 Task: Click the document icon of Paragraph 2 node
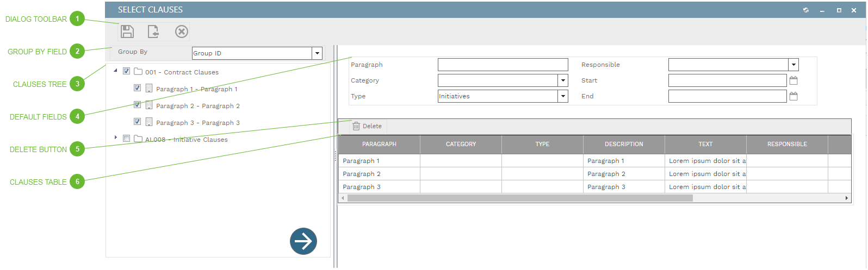tap(149, 105)
